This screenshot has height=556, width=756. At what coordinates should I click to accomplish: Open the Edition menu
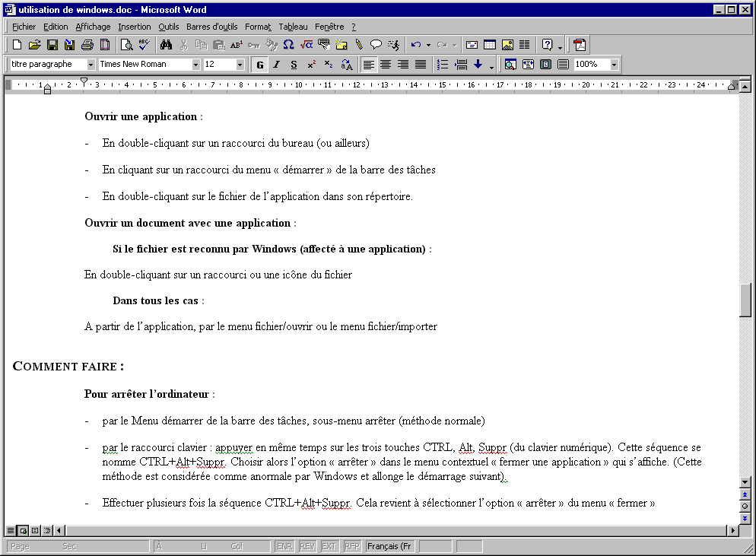pos(56,27)
